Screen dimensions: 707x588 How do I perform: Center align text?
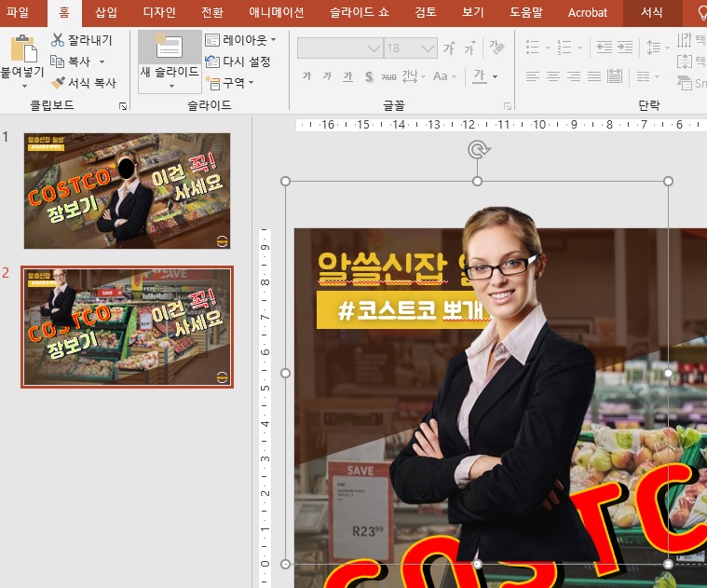(553, 76)
